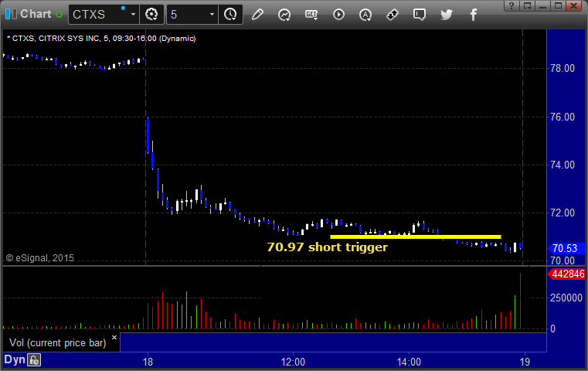Select the pencil drawing tool
The image size is (588, 371).
click(257, 15)
